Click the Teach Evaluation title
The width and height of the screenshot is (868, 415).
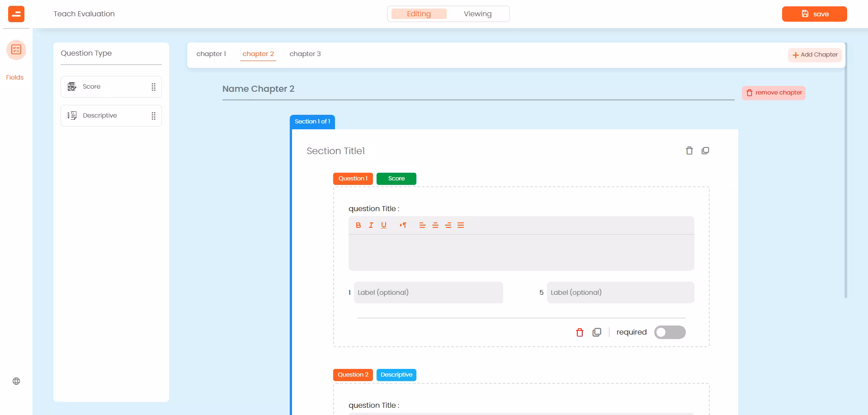(84, 14)
